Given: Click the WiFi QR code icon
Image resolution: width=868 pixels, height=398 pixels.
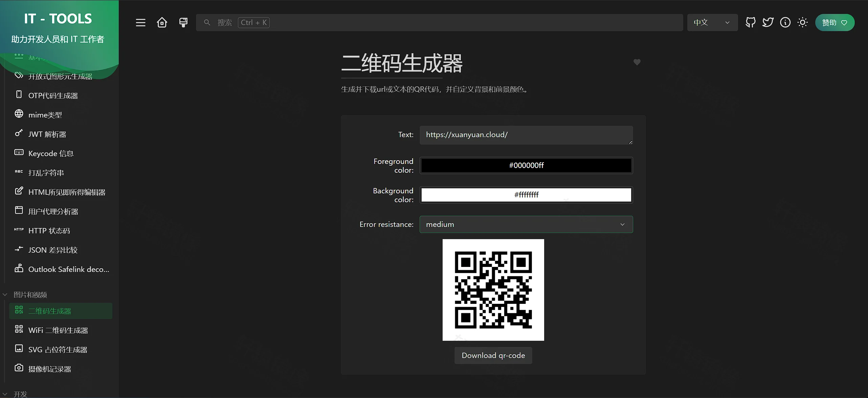Looking at the screenshot, I should click(19, 329).
